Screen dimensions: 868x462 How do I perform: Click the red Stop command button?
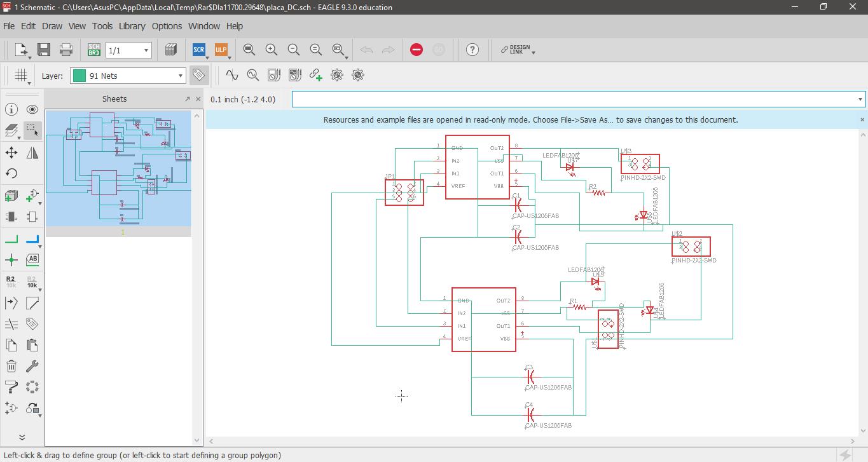coord(417,50)
